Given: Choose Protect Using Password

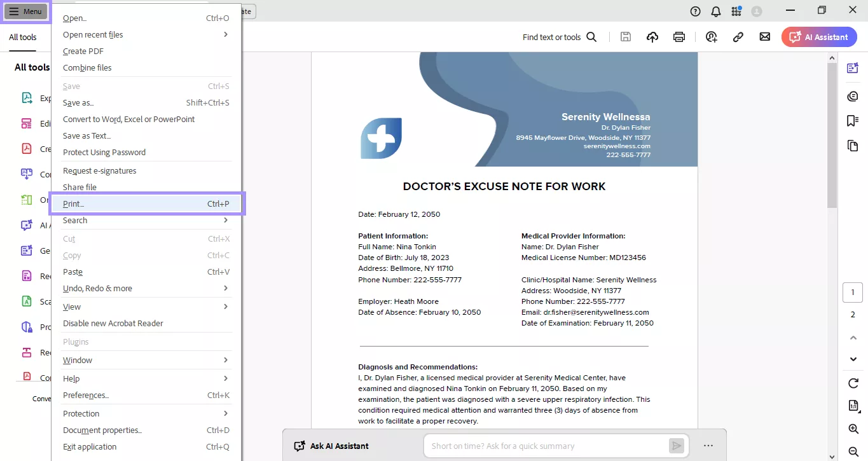Looking at the screenshot, I should 146,152.
